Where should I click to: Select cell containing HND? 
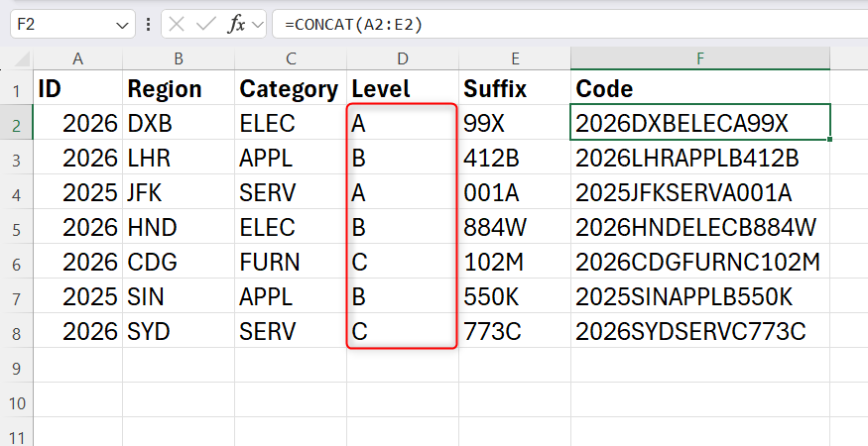tap(179, 226)
